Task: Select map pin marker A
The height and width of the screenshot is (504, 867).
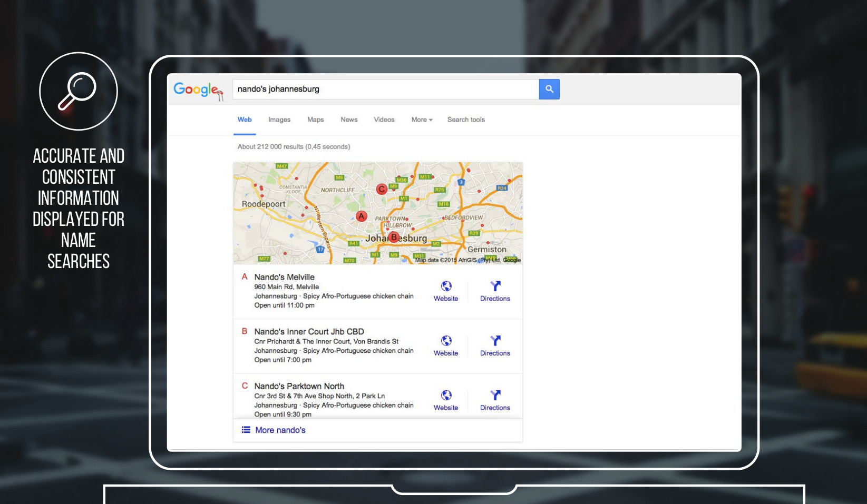Action: click(x=361, y=216)
